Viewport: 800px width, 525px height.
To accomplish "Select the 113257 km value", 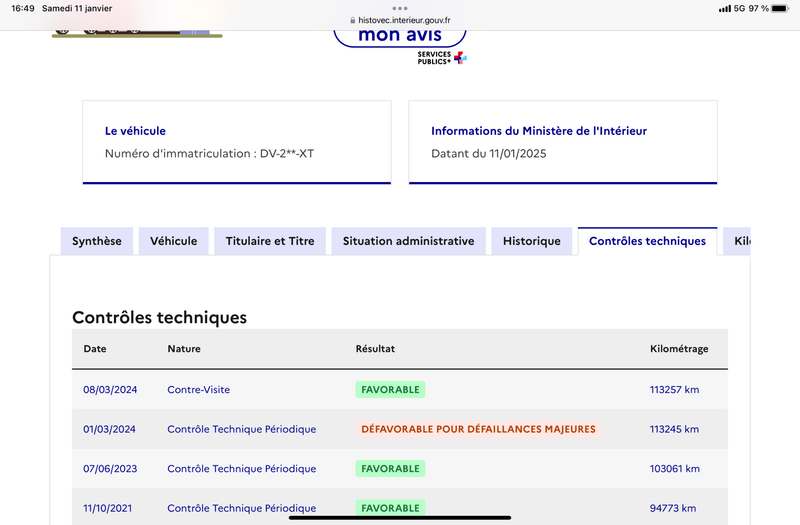I will coord(674,389).
